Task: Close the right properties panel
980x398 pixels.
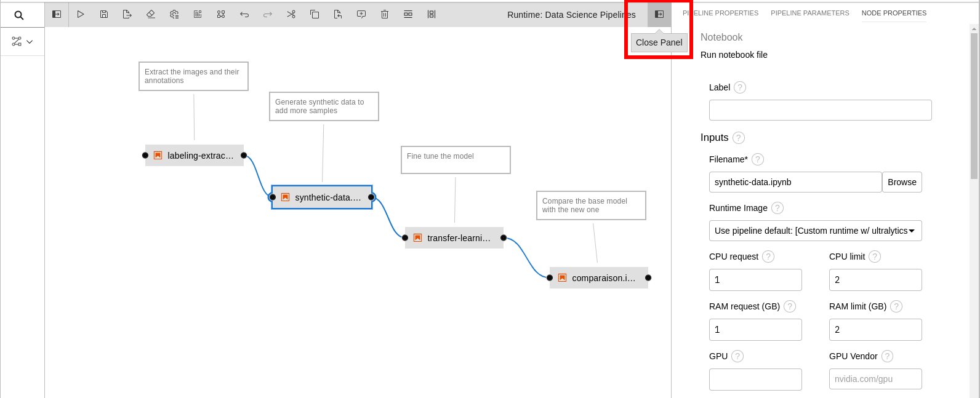Action: point(659,14)
